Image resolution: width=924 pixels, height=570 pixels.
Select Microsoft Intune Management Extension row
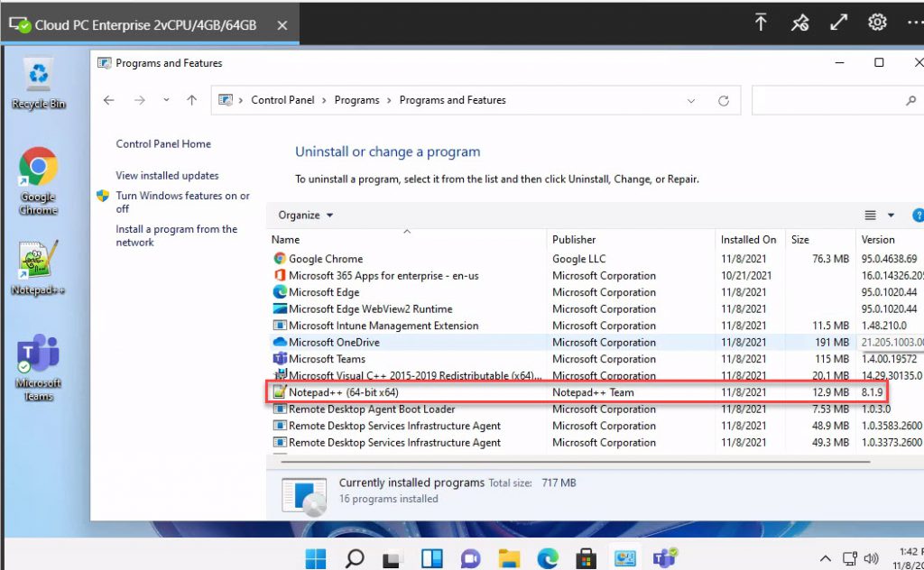coord(596,326)
